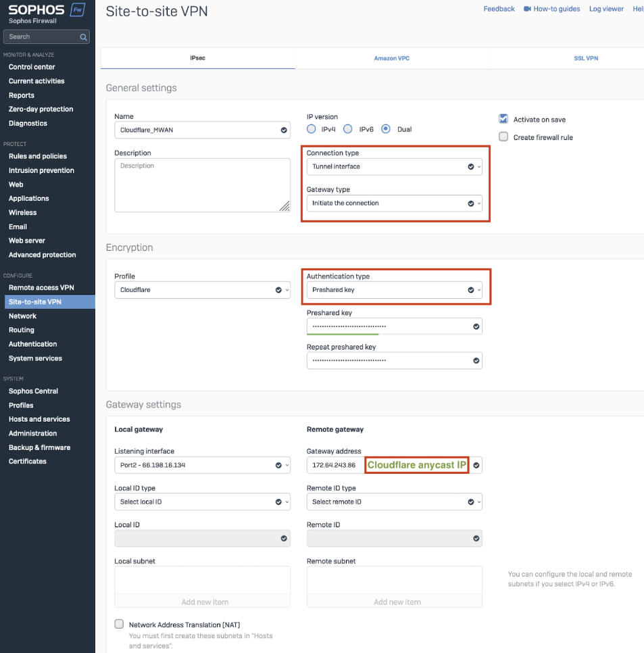Image resolution: width=644 pixels, height=653 pixels.
Task: Click the Sophos Fw logo badge
Action: 78,9
